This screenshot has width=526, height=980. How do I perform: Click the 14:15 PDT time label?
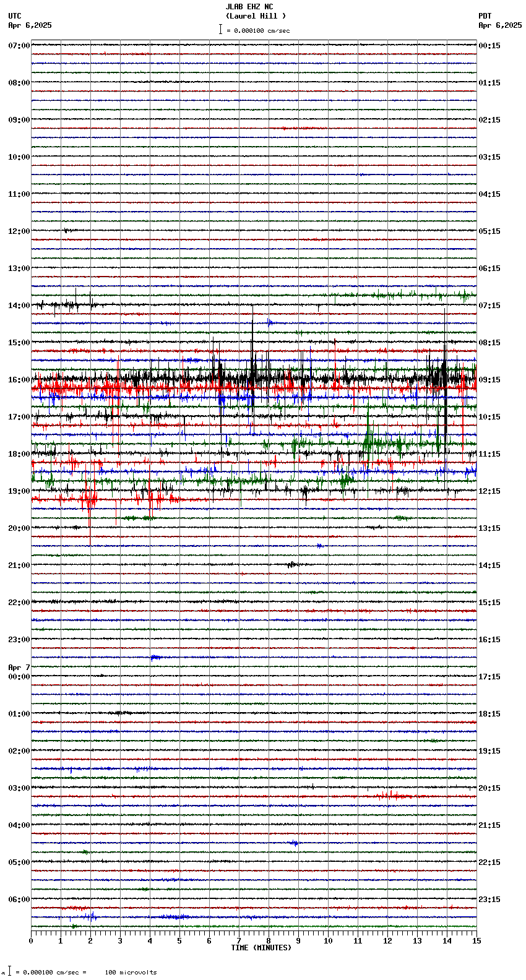coord(489,565)
